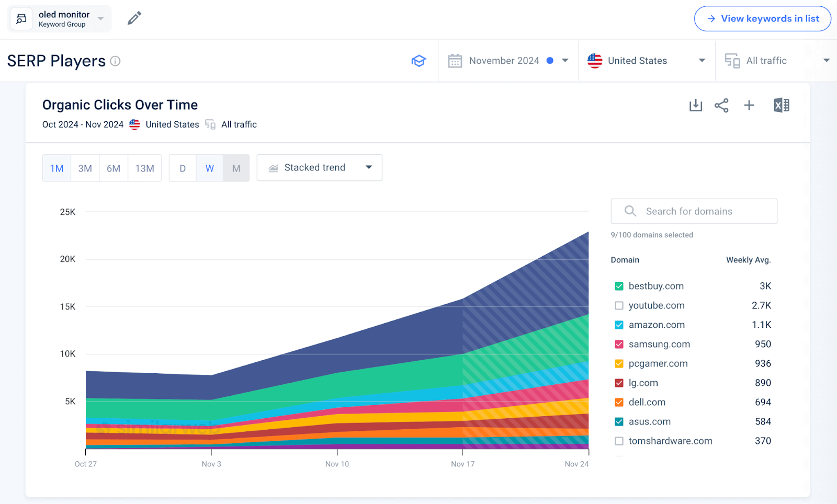Switch to the 3M time range tab

coord(84,168)
